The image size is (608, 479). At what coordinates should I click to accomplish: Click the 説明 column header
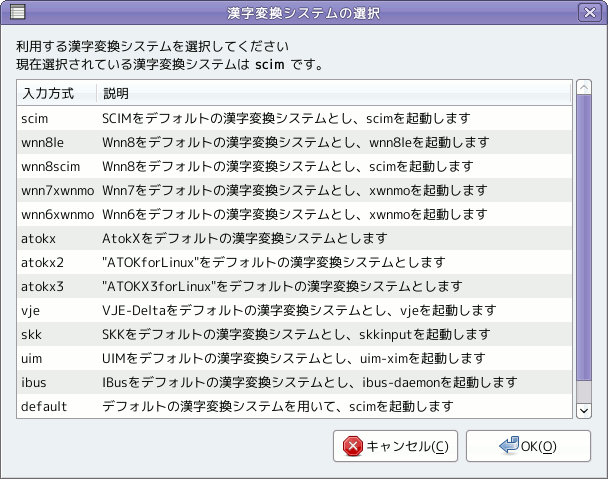coord(334,93)
